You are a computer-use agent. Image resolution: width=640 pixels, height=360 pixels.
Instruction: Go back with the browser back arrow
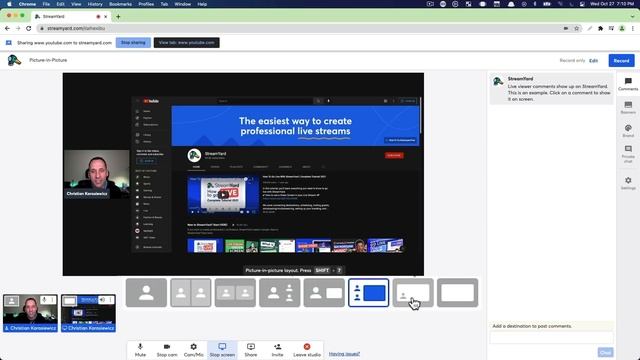(x=7, y=28)
